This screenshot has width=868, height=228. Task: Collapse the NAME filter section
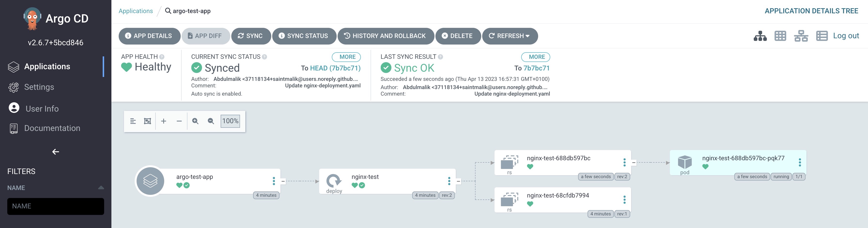[101, 188]
